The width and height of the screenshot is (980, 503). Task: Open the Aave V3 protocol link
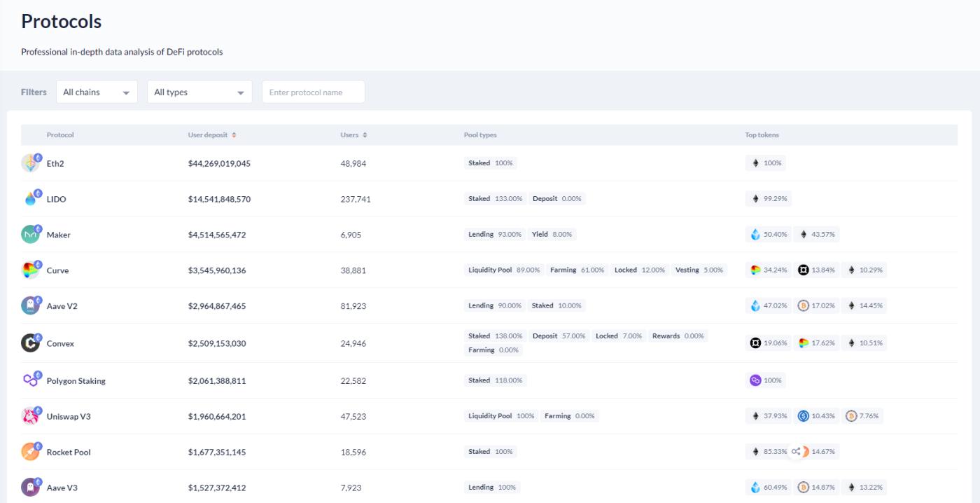62,488
